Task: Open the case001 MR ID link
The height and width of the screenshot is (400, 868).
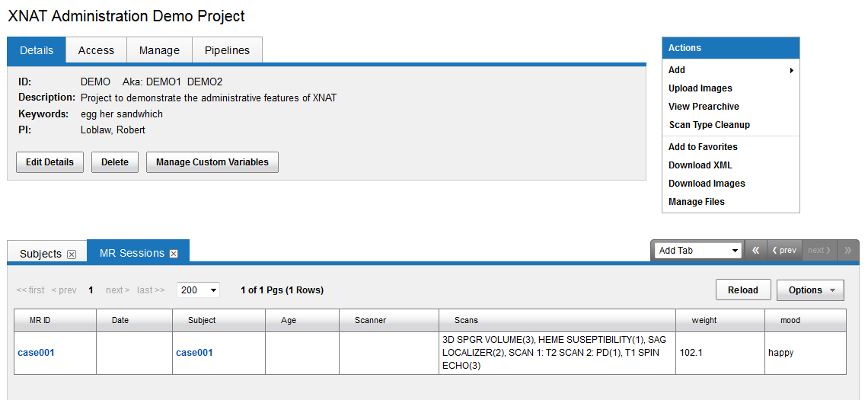Action: tap(36, 353)
